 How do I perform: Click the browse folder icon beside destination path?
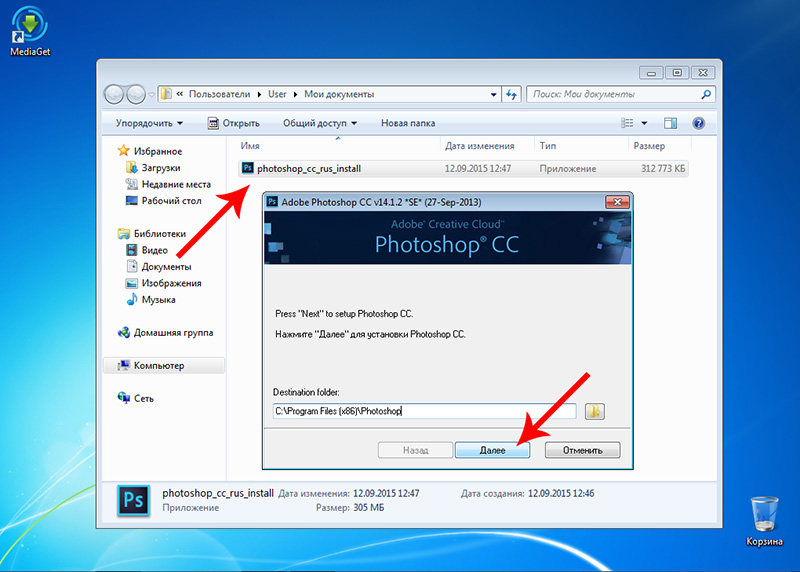[595, 411]
